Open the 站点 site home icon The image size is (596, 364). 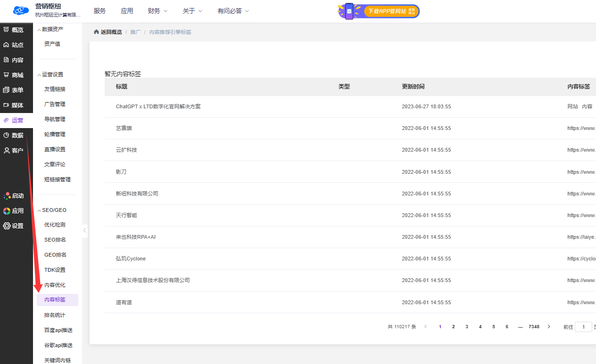(6, 45)
